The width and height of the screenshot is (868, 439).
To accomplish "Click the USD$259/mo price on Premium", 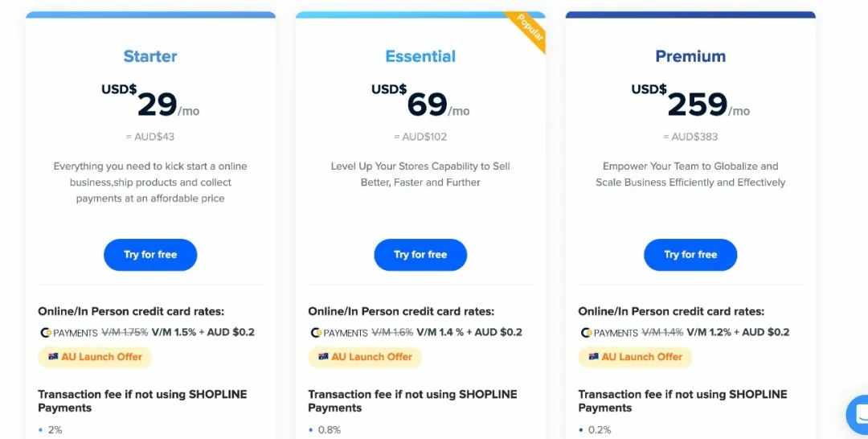I will click(690, 101).
